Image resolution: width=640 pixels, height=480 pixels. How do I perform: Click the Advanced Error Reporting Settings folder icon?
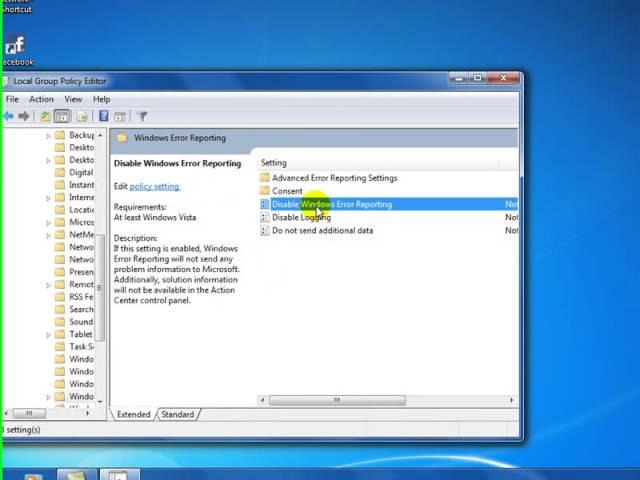(264, 178)
